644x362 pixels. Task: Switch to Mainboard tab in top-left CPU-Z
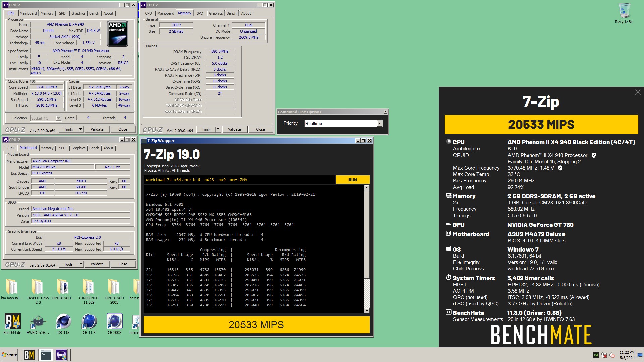(28, 13)
